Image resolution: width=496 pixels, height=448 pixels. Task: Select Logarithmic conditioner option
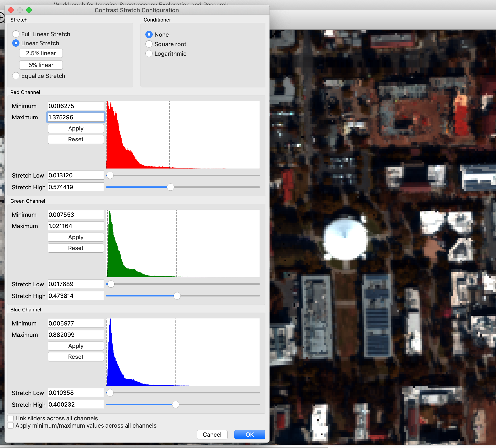point(149,54)
